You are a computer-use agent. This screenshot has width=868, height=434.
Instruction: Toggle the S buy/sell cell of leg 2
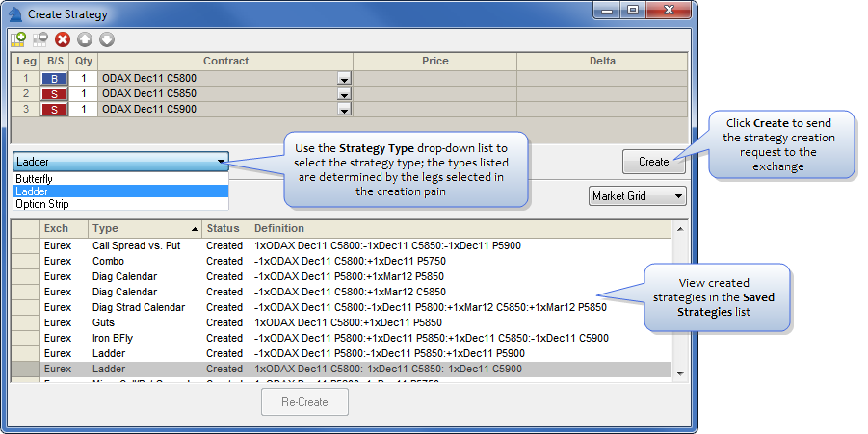(x=54, y=94)
